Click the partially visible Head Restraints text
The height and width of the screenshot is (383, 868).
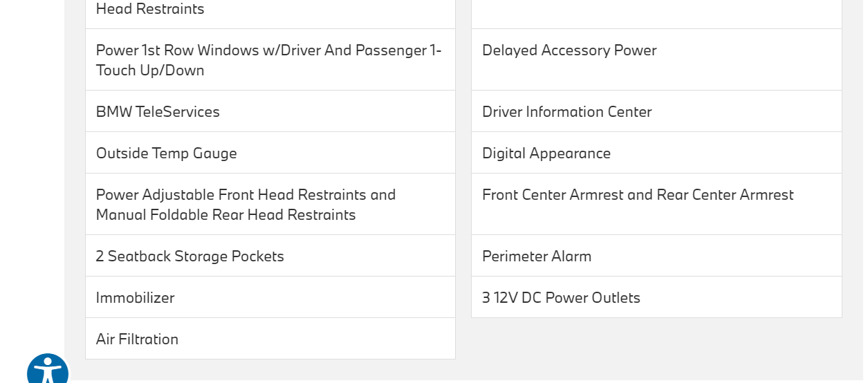[x=150, y=9]
